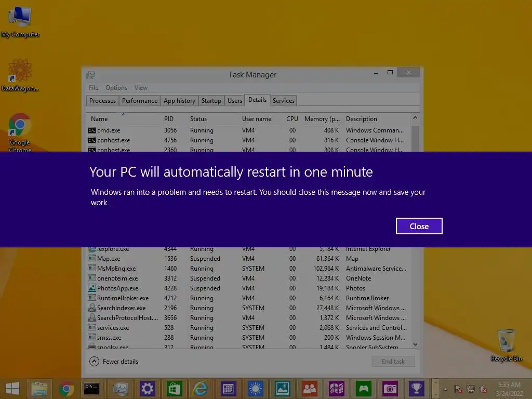Click the RuntimeBroker.exe process icon
Image resolution: width=532 pixels, height=399 pixels.
click(91, 298)
